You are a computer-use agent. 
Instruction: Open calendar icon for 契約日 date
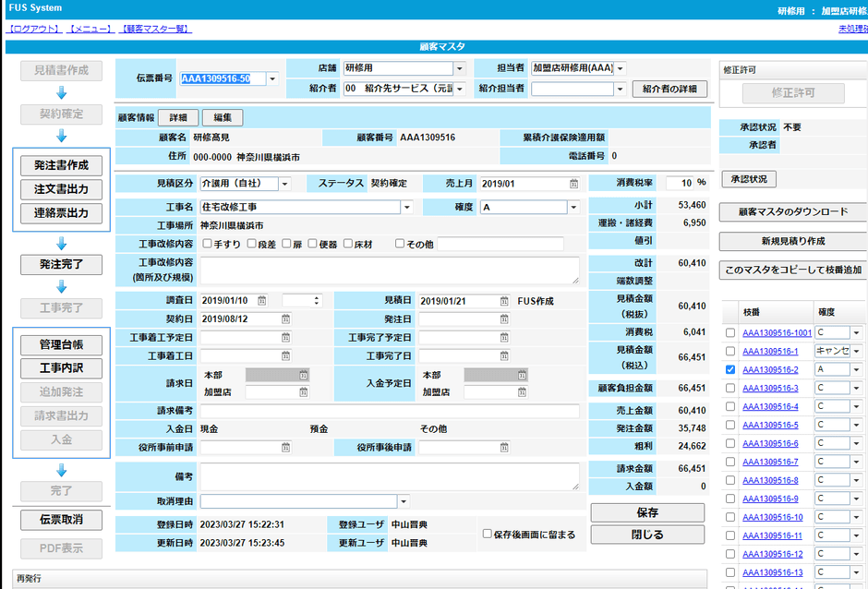[283, 319]
